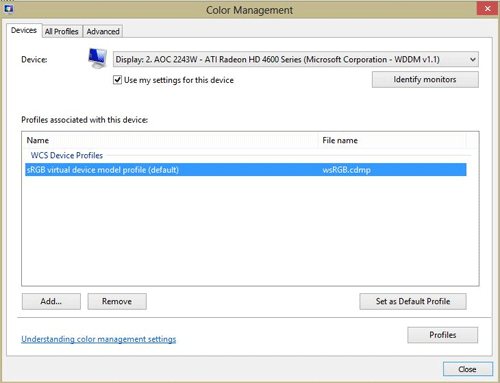This screenshot has width=500, height=383.
Task: Click the Color Management title bar icon
Action: coord(9,9)
